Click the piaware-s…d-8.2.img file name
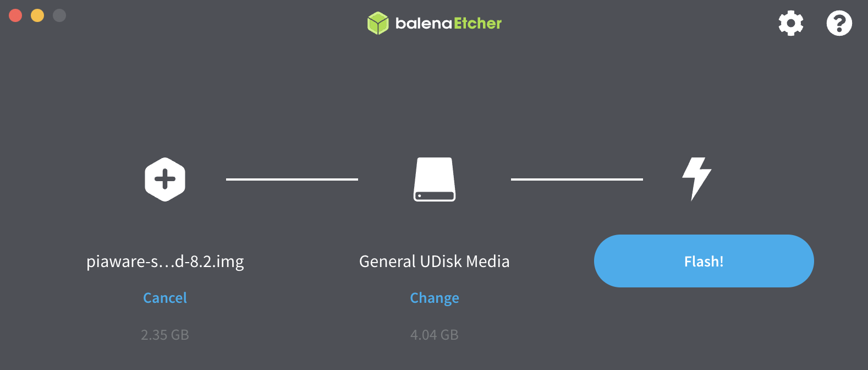868x370 pixels. point(165,262)
